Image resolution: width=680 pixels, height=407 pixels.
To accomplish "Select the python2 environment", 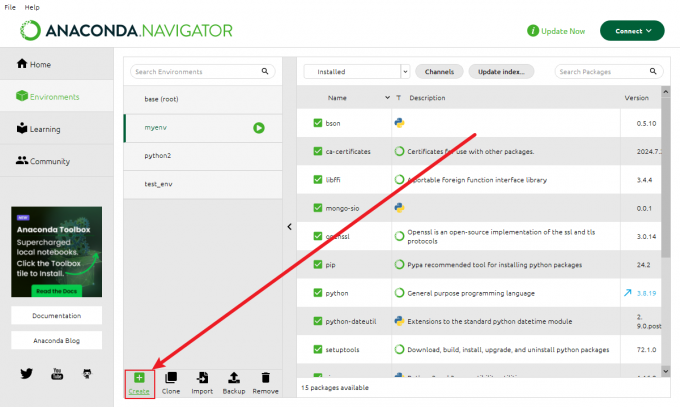I will coord(203,156).
